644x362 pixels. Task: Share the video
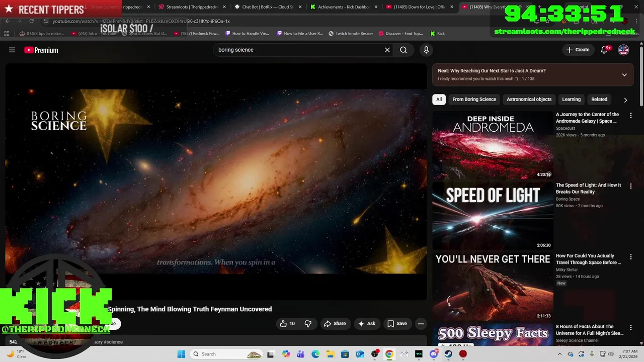point(335,324)
